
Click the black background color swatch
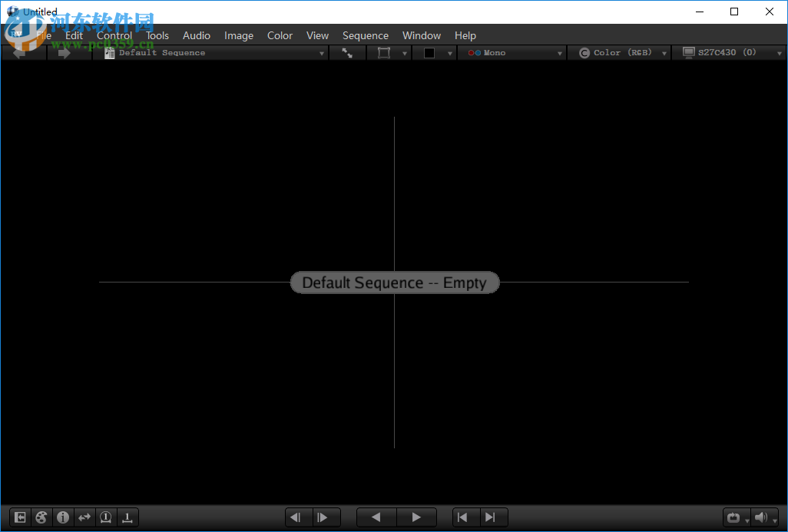tap(429, 53)
